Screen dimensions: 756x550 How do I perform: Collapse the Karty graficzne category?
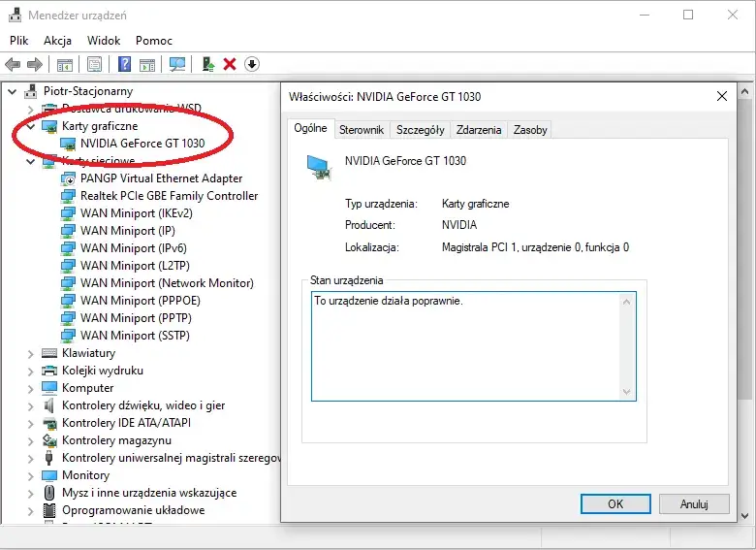click(31, 126)
